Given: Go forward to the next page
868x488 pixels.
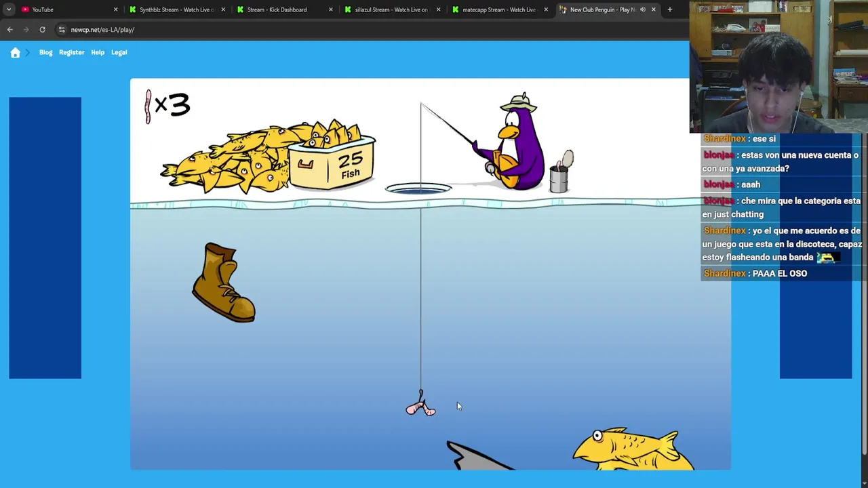Looking at the screenshot, I should click(x=26, y=30).
